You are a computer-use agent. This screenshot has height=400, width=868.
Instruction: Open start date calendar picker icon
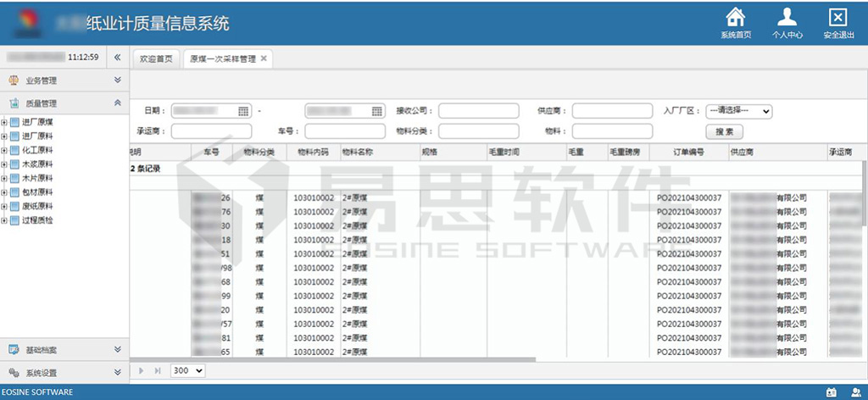coord(243,111)
